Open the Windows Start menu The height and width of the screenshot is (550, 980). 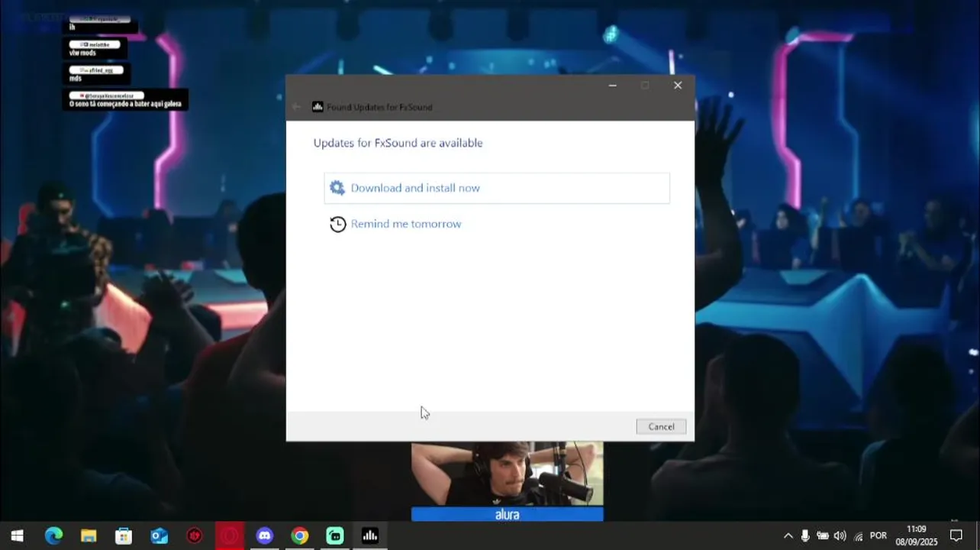click(17, 536)
